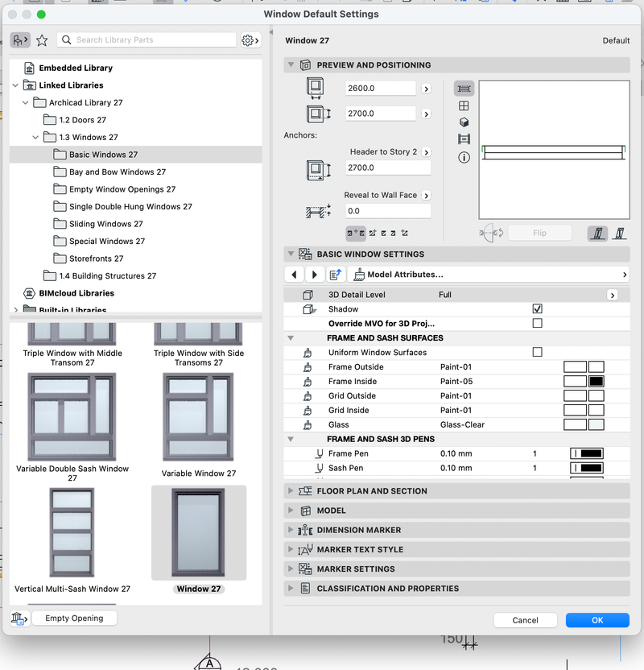Click the Flip button
Image resolution: width=644 pixels, height=670 pixels.
click(x=540, y=232)
